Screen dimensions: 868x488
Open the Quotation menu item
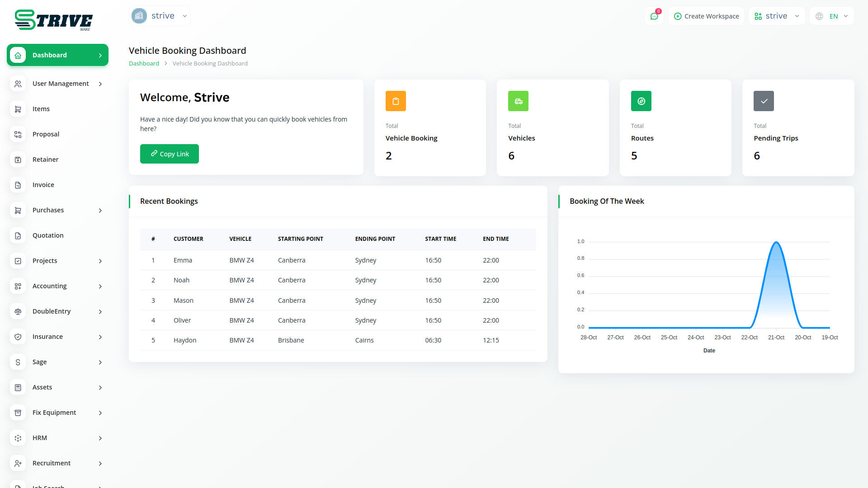(x=48, y=235)
